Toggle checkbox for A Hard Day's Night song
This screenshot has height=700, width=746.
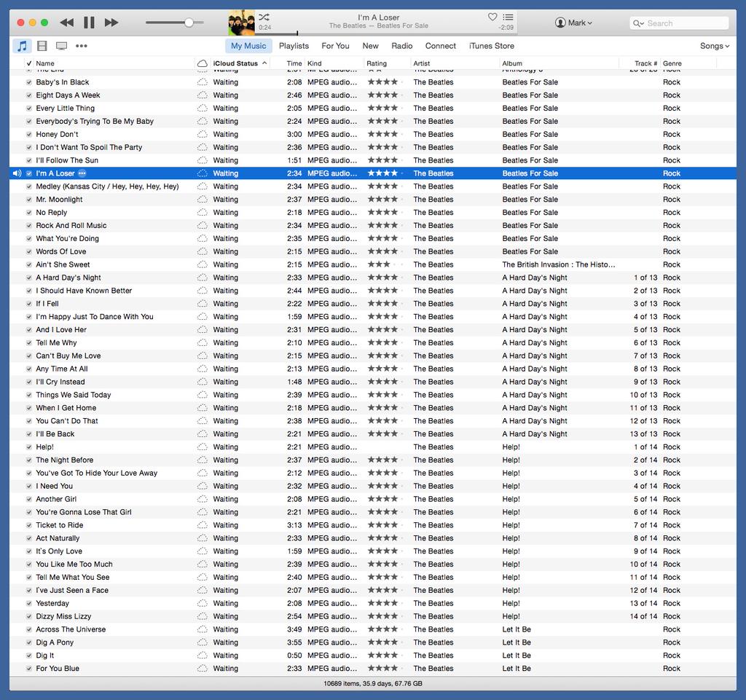point(29,278)
